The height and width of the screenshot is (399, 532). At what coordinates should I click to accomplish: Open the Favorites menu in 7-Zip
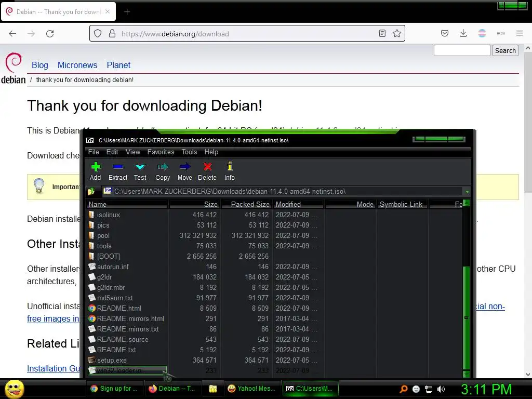coord(161,152)
